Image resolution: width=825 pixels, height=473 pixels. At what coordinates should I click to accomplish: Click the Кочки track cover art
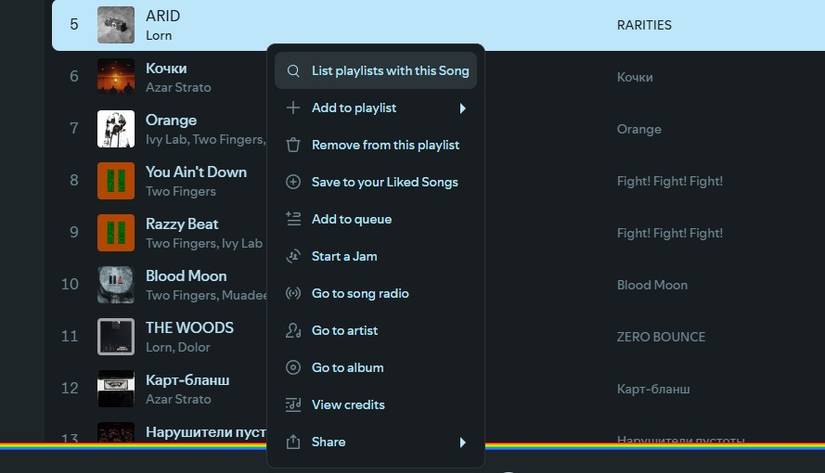coord(116,76)
